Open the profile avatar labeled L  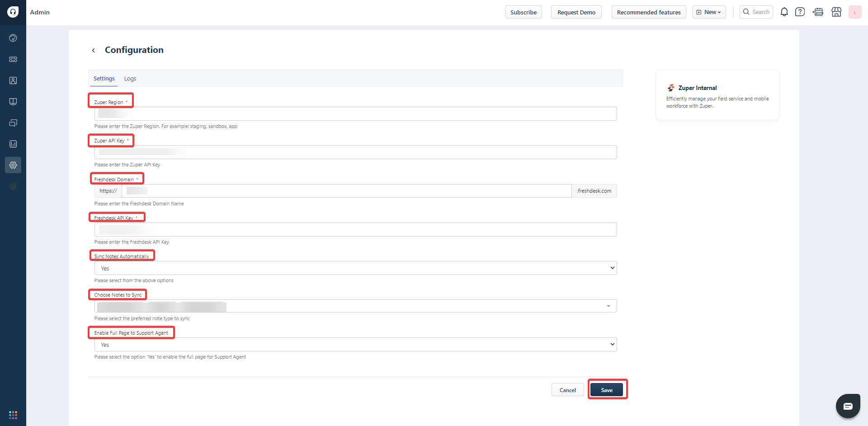(855, 12)
